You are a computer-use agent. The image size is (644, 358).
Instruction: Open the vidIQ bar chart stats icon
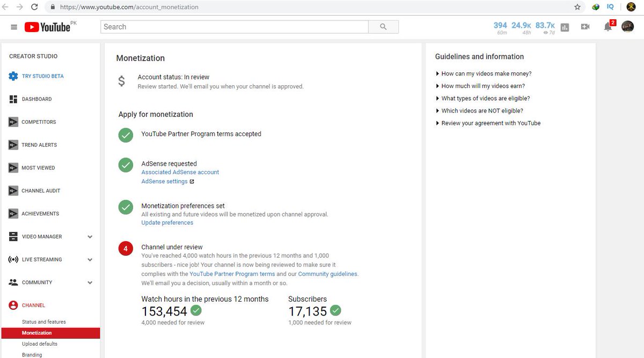tap(565, 27)
